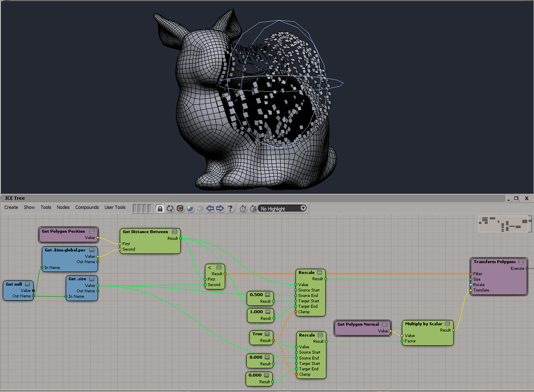Open help with the question mark icon
The image size is (534, 392).
coord(230,209)
